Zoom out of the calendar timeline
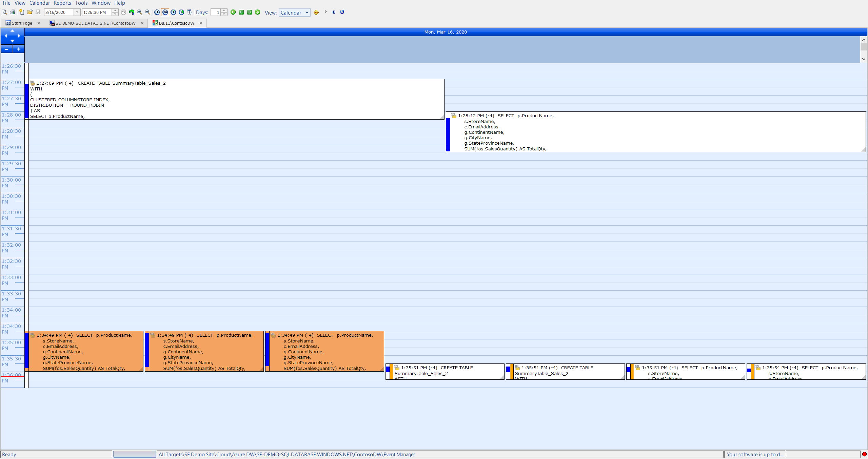 tap(139, 12)
